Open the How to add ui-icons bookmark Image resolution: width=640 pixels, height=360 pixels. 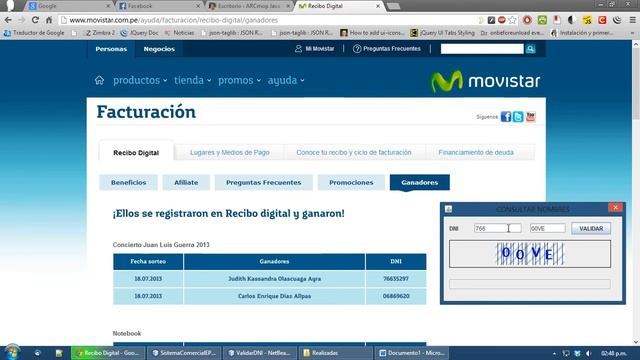[x=373, y=33]
